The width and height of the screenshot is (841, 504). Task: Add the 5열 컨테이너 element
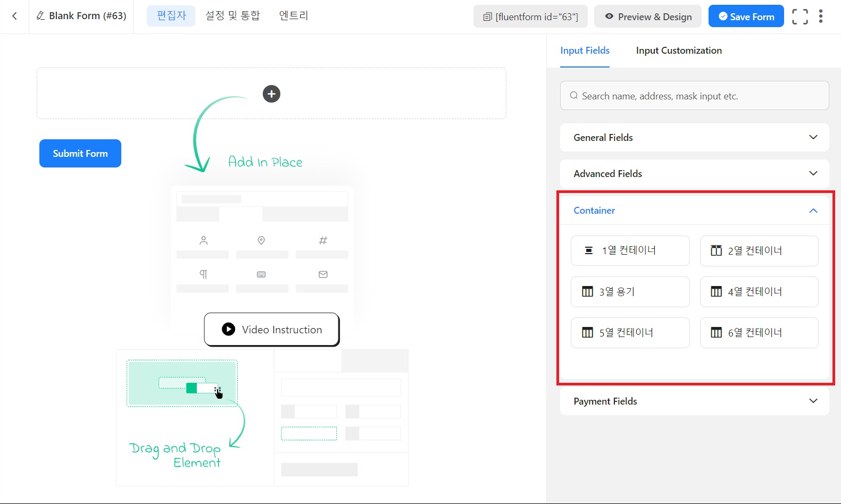coord(630,332)
